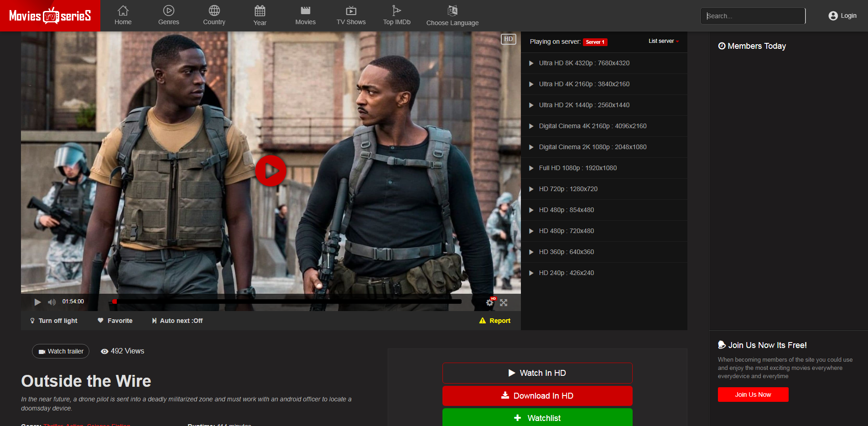Screen dimensions: 868x426
Task: Open the Genres menu
Action: (x=169, y=16)
